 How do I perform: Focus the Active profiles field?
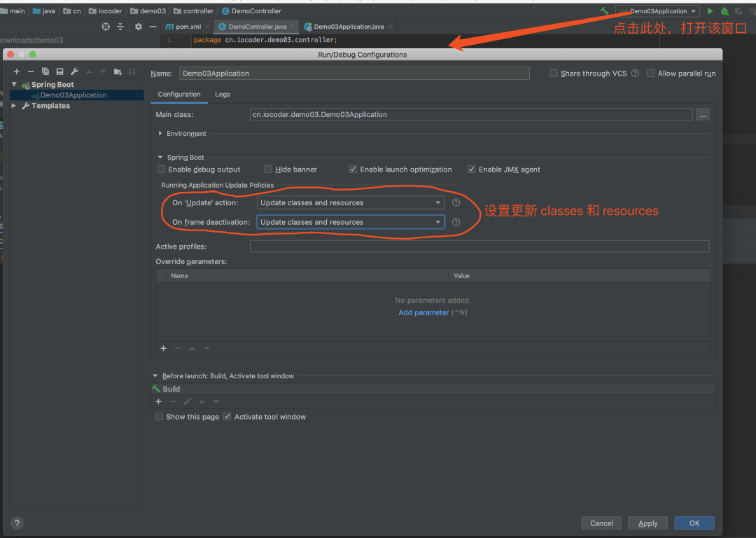[x=479, y=246]
